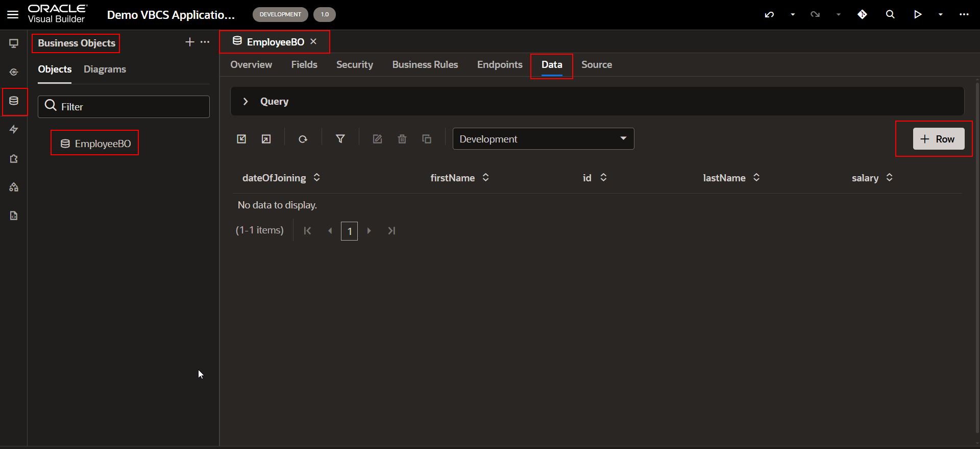This screenshot has height=449, width=980.
Task: Open the Overview tab
Action: [251, 65]
